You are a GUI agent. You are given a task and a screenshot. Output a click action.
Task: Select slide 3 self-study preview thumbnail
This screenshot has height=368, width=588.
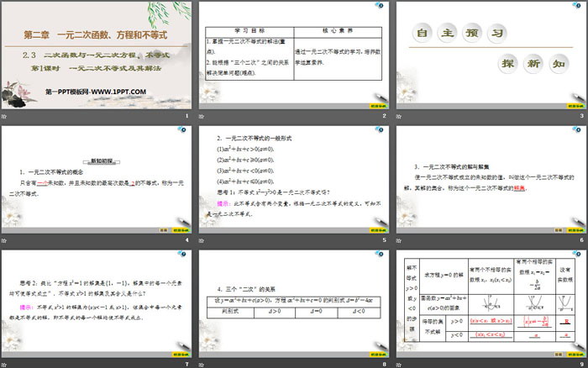[x=490, y=54]
